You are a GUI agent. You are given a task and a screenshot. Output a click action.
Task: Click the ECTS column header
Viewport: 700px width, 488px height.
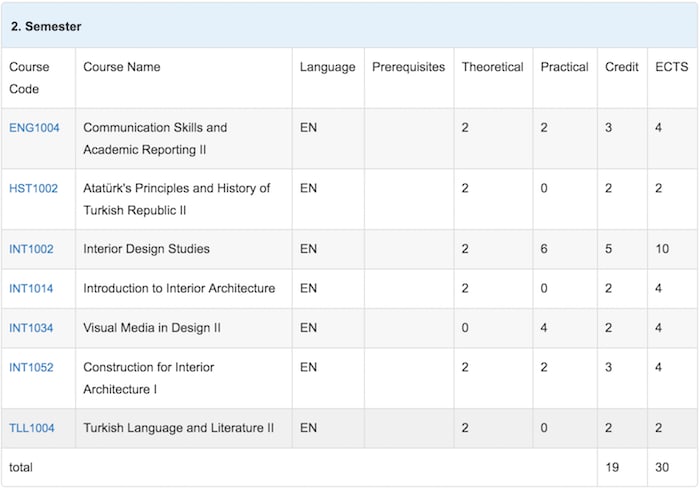672,67
